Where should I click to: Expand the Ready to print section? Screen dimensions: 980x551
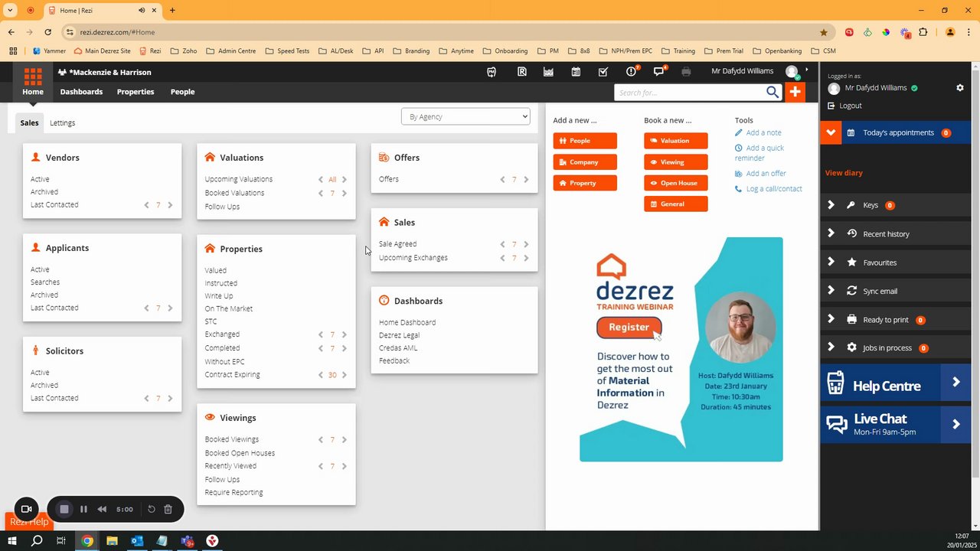click(x=831, y=319)
